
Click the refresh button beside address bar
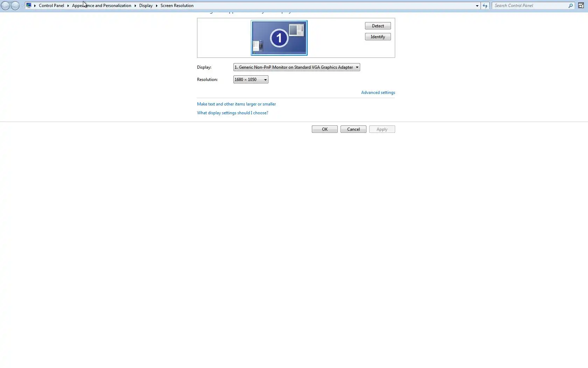(485, 6)
